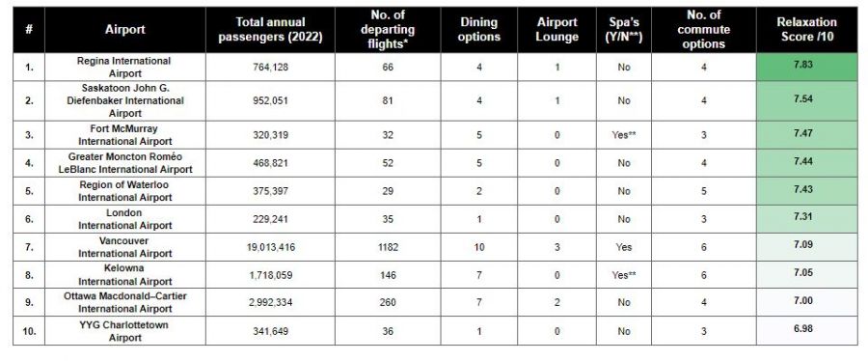Screen dimensions: 868x361
Task: Select Fort McMurray spa Yes** cell
Action: pos(624,134)
